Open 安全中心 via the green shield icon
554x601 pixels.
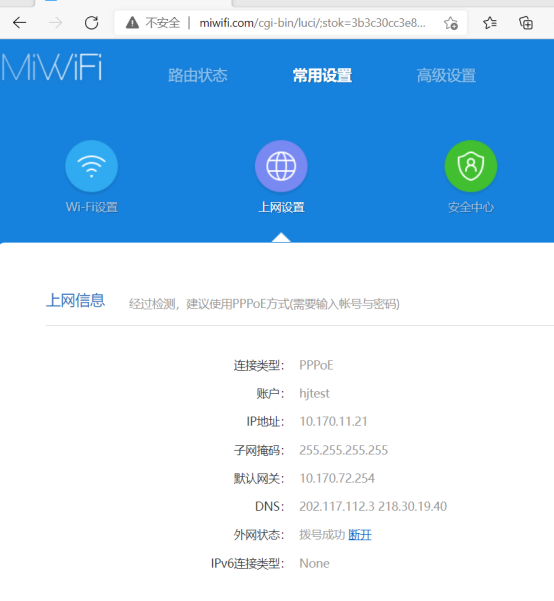pyautogui.click(x=471, y=166)
